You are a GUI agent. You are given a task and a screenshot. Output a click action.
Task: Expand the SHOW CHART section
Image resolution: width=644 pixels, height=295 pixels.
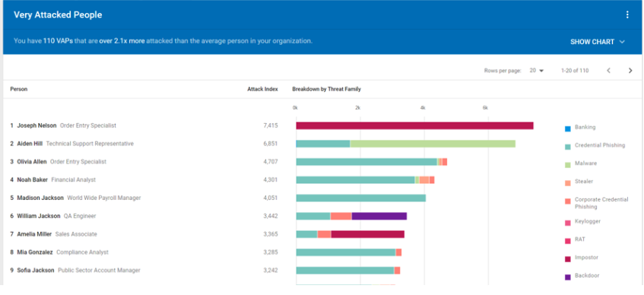[x=598, y=42]
